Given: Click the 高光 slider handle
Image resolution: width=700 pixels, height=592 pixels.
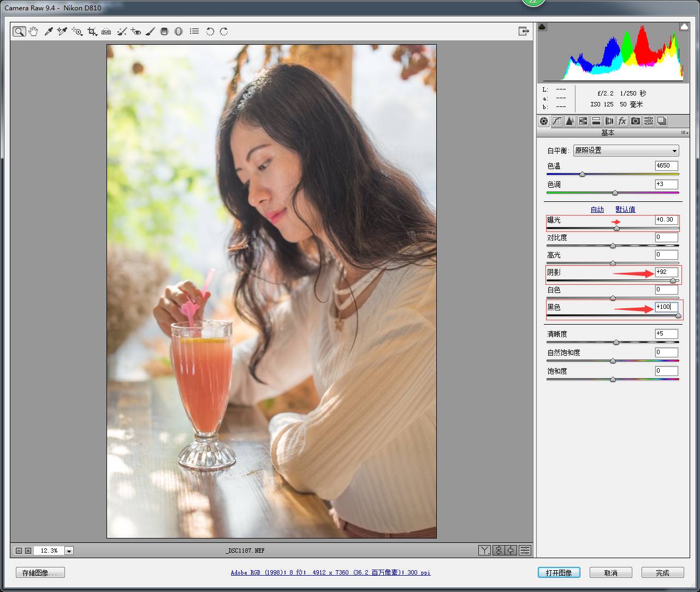Looking at the screenshot, I should (613, 264).
